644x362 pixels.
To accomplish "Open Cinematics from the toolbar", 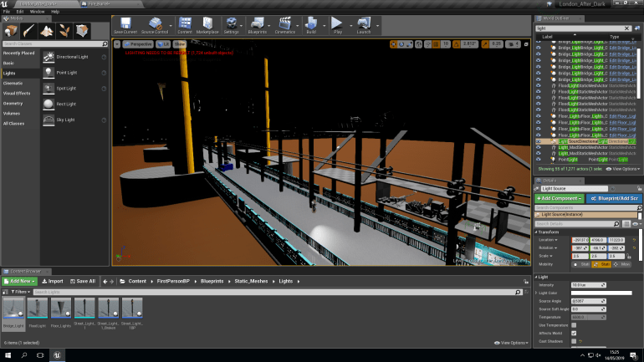I will click(284, 25).
